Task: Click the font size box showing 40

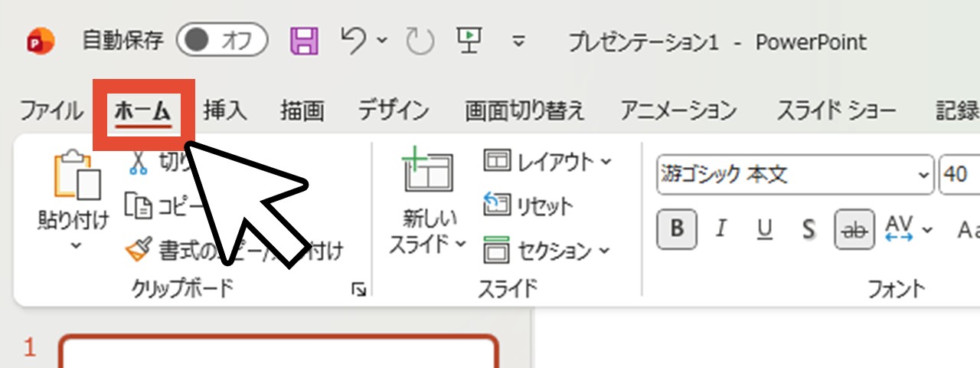Action: click(959, 175)
